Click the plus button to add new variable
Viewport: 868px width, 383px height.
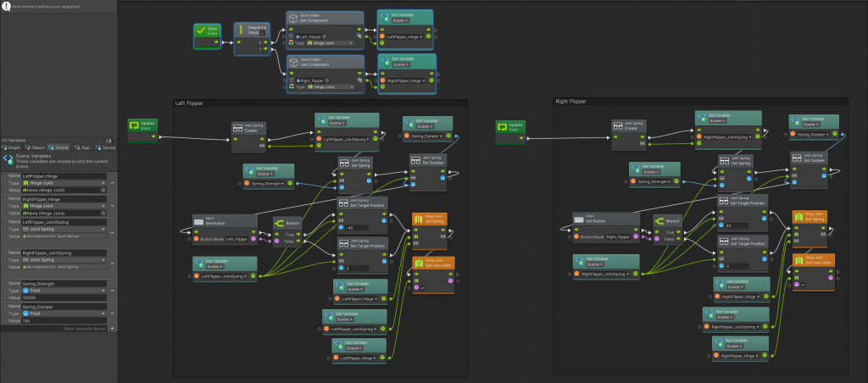(x=113, y=327)
